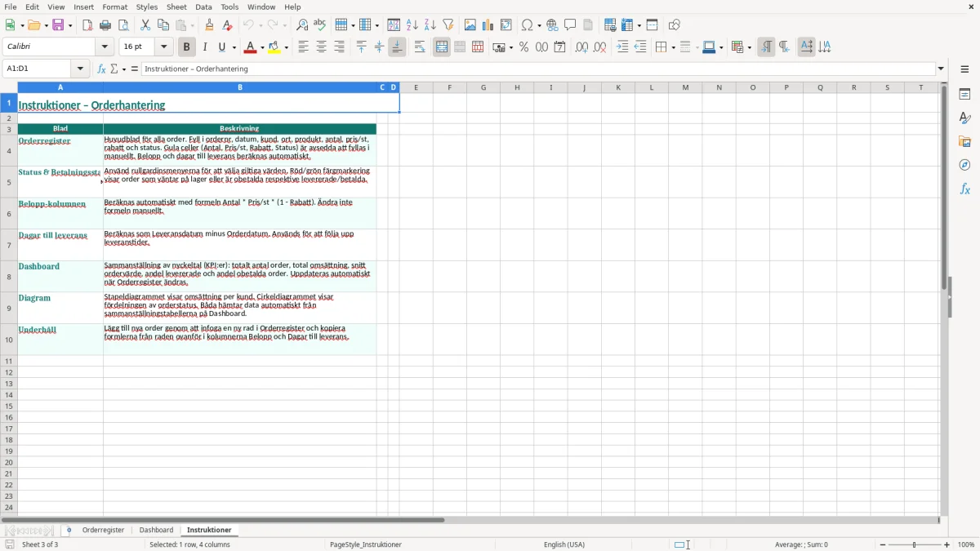Open borders dropdown arrow
The height and width of the screenshot is (551, 980).
[673, 47]
